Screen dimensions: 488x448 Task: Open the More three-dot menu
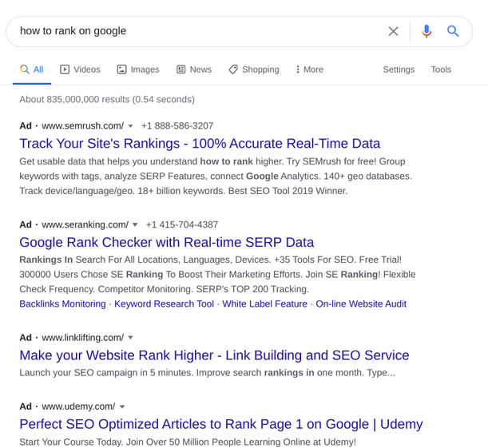(298, 69)
